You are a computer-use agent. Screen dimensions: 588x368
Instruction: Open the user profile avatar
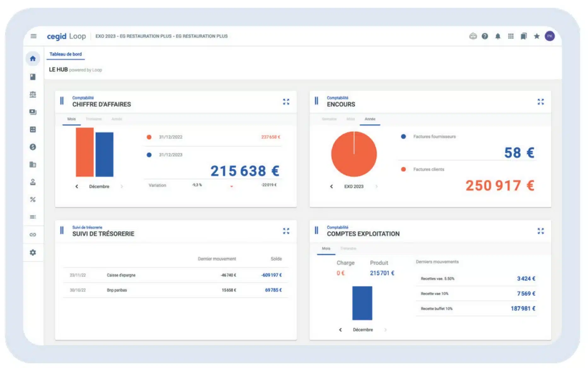tap(550, 36)
